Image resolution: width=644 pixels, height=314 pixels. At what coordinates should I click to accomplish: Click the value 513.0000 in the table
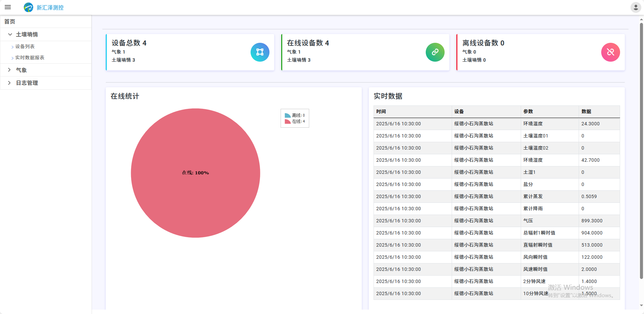point(592,245)
